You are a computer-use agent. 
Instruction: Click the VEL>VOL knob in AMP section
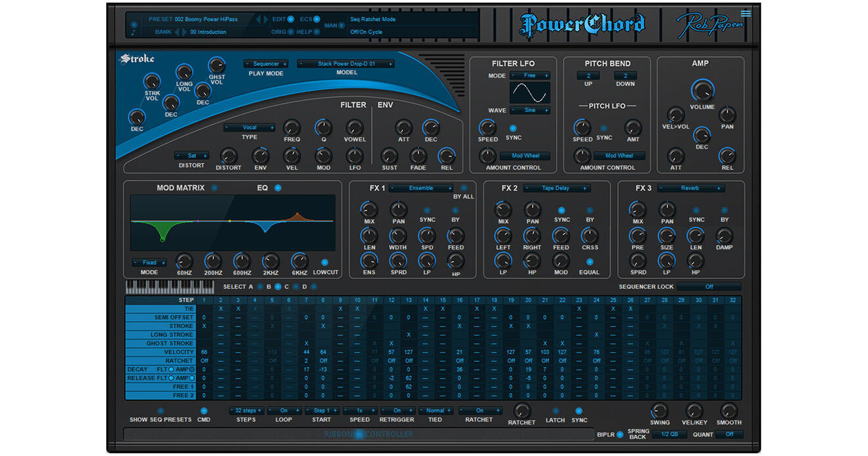point(675,115)
